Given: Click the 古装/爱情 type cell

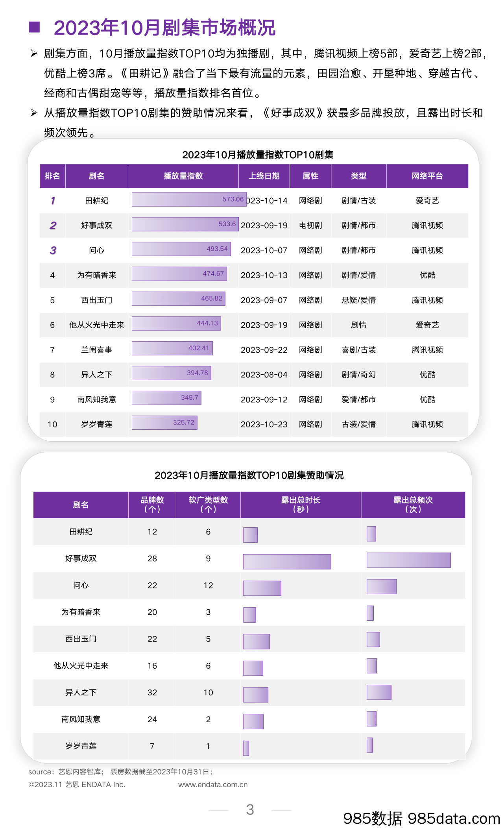Looking at the screenshot, I should 359,424.
